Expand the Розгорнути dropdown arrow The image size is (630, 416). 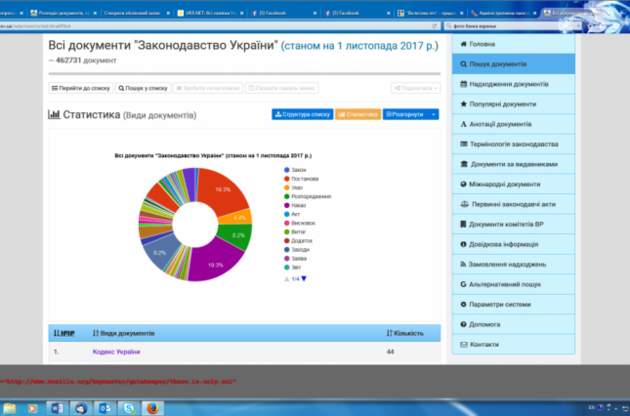(x=433, y=115)
